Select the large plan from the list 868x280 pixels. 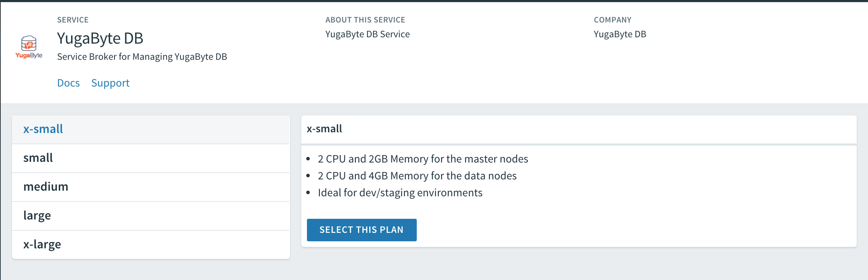pos(37,215)
